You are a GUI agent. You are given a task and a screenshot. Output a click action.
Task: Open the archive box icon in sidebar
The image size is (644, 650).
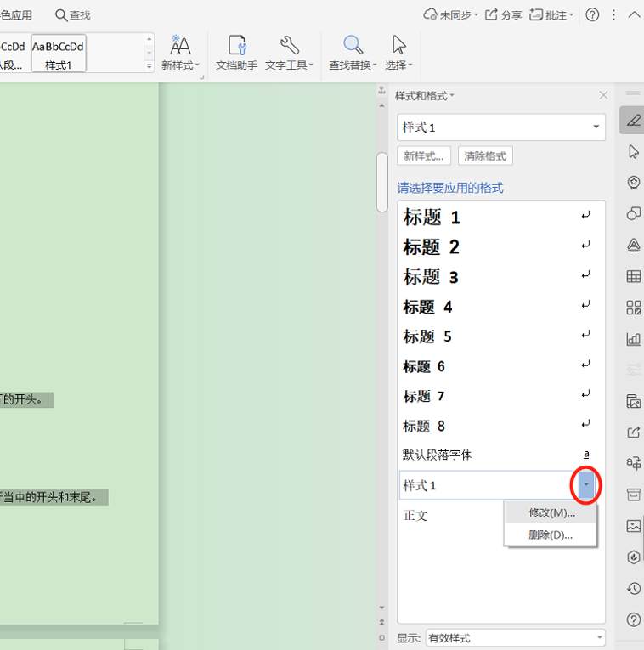(x=633, y=495)
